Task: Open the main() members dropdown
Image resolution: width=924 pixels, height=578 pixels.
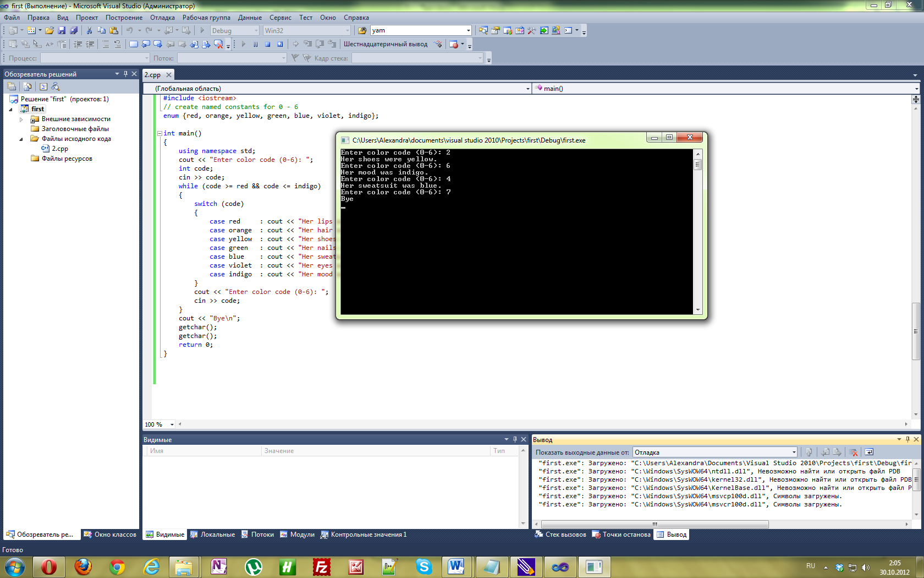Action: pyautogui.click(x=916, y=89)
